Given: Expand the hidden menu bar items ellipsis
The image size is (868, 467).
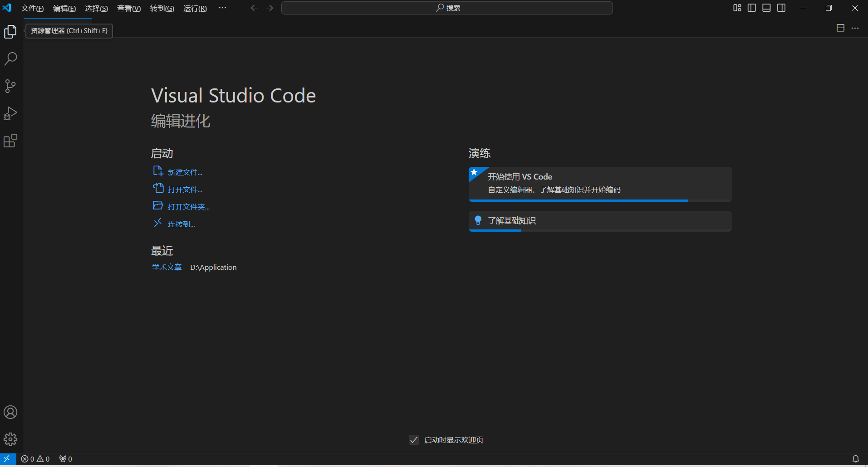Looking at the screenshot, I should click(x=222, y=8).
